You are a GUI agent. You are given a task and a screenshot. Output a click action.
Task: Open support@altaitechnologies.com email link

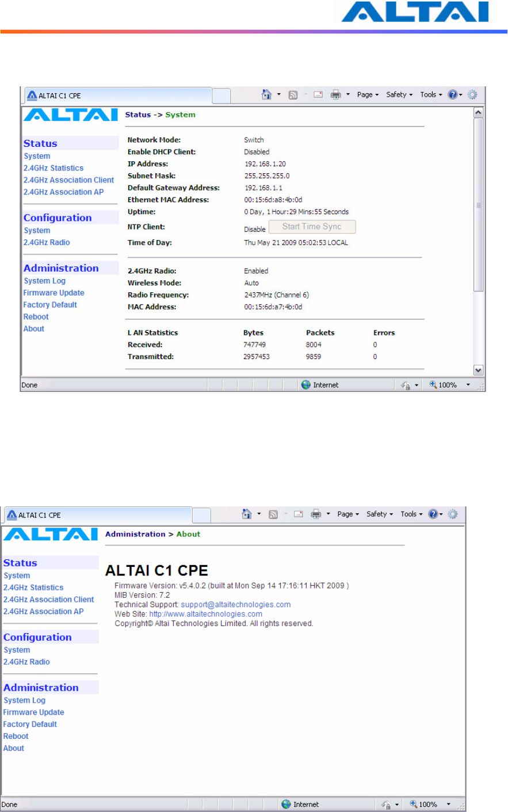tap(236, 605)
